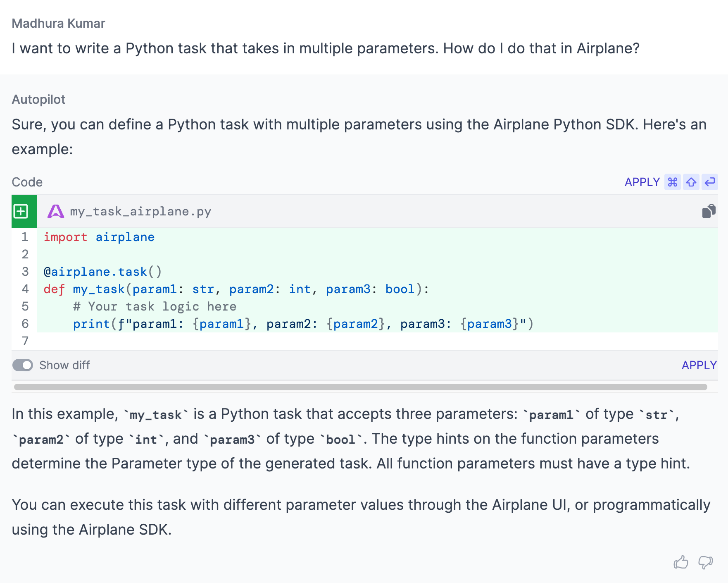Screen dimensions: 728x583
Task: Click the paragraph beginning "You can execute this task"
Action: pyautogui.click(x=361, y=517)
